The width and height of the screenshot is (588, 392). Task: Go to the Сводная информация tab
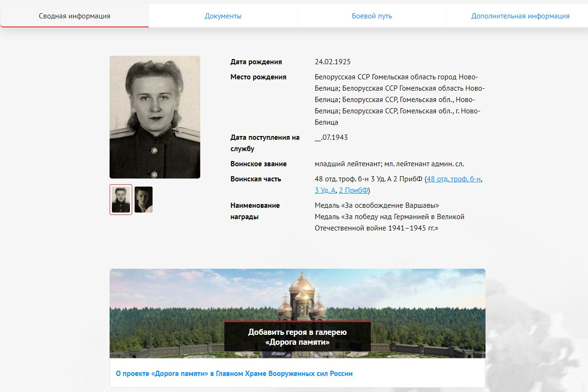coord(75,16)
